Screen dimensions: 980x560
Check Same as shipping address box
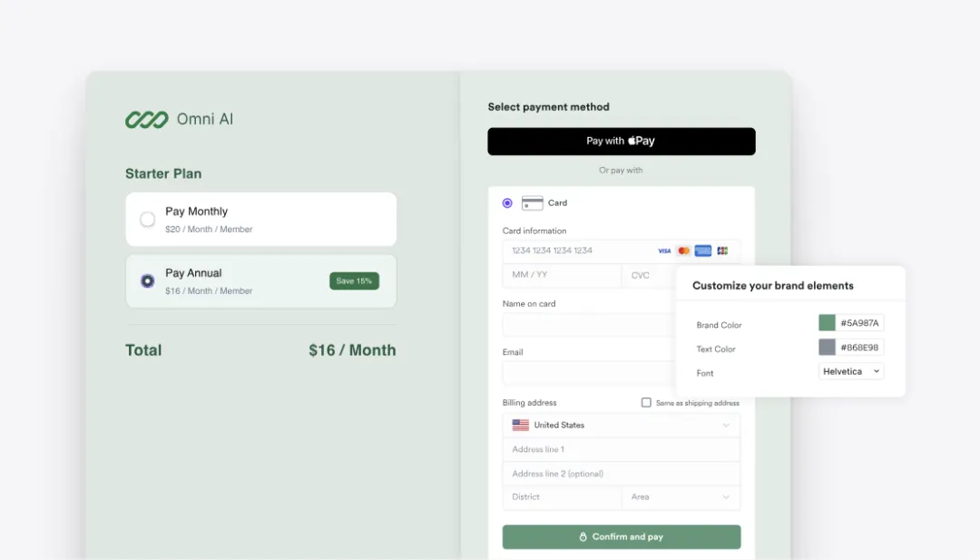pos(646,402)
